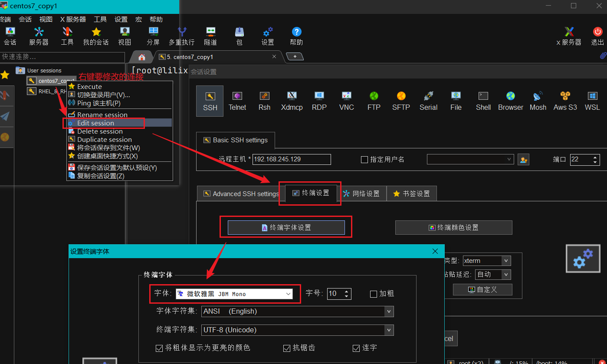The image size is (607, 364).
Task: Select the Browser session type
Action: [511, 101]
